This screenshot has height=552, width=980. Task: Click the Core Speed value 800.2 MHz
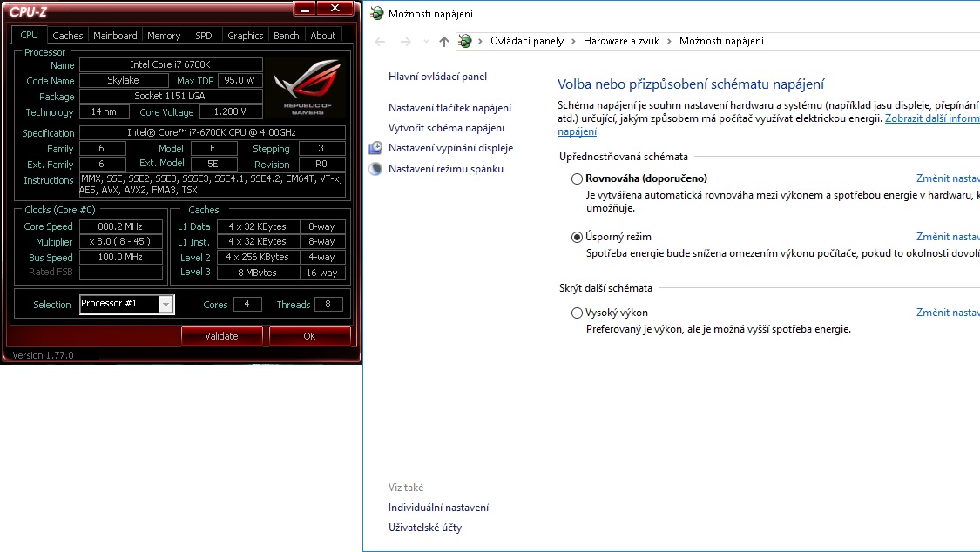point(120,226)
